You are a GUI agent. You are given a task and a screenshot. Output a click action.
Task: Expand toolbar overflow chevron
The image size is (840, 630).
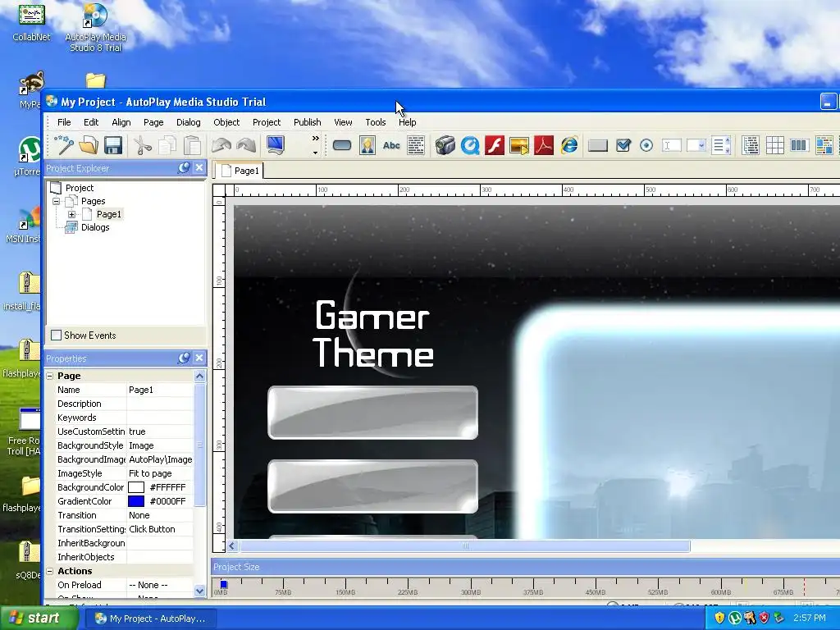click(316, 138)
